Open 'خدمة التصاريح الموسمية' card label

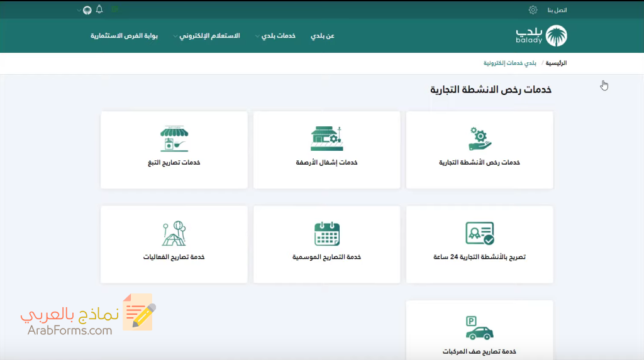click(326, 257)
